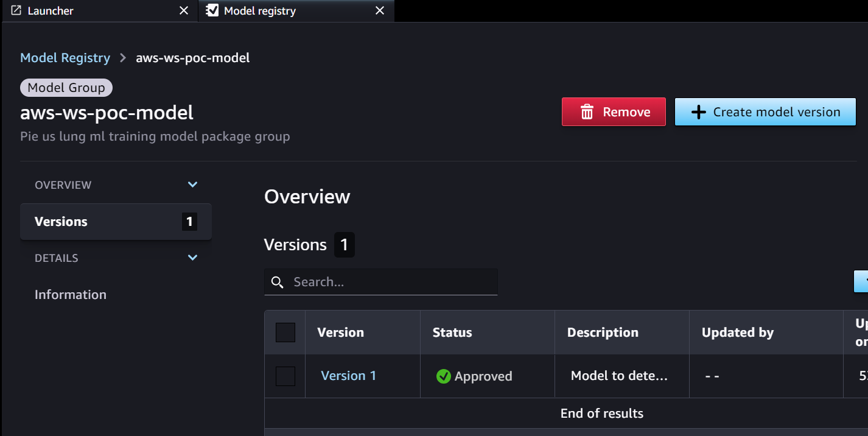Image resolution: width=868 pixels, height=436 pixels.
Task: Select Information in the sidebar
Action: (71, 295)
